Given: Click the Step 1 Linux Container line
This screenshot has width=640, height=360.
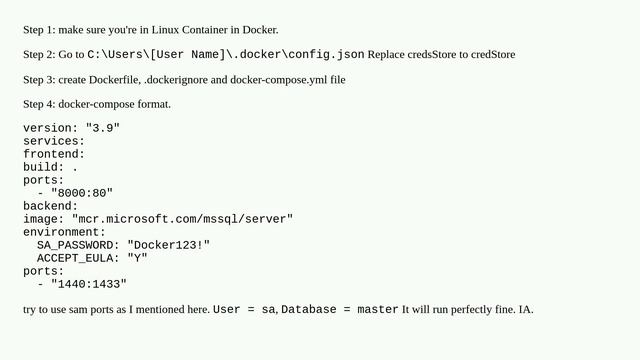Looking at the screenshot, I should 151,30.
